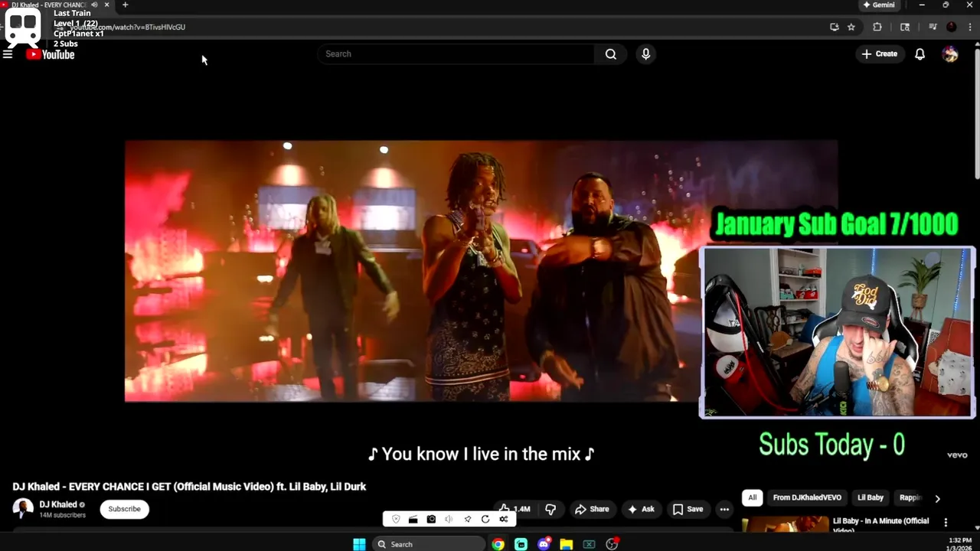
Task: Open more actions ellipsis under video
Action: pos(724,509)
